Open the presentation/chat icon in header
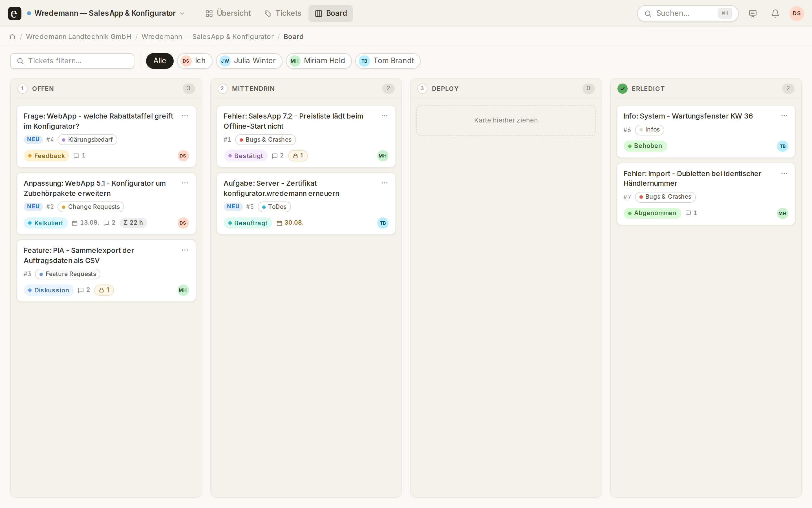The width and height of the screenshot is (812, 508). (753, 14)
